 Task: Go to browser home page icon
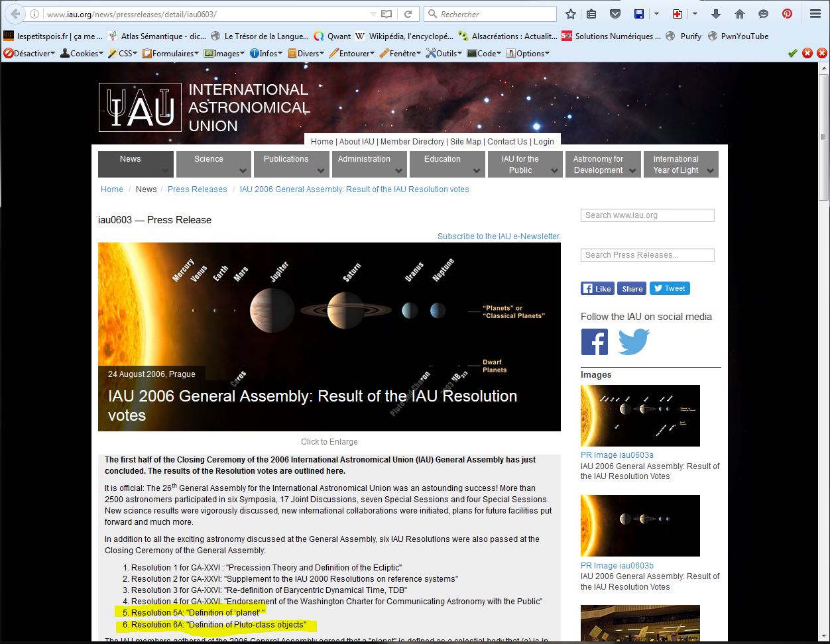740,14
